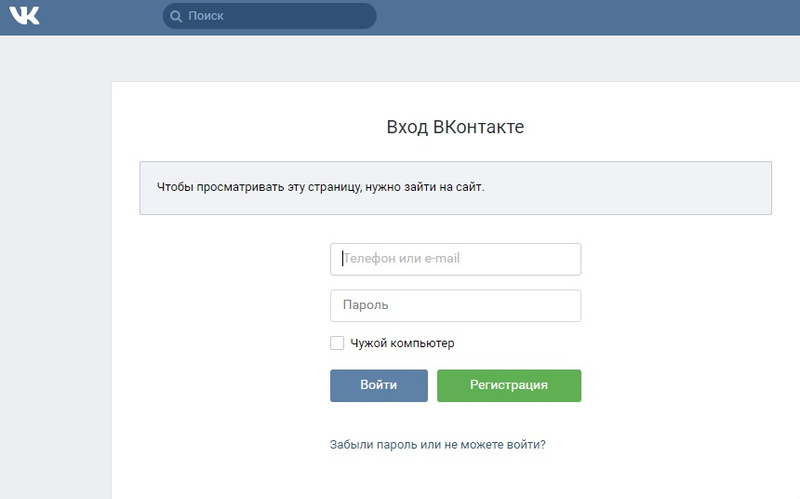Screen dimensions: 800x499
Task: Open the Забыли пароль recovery link
Action: (x=437, y=444)
